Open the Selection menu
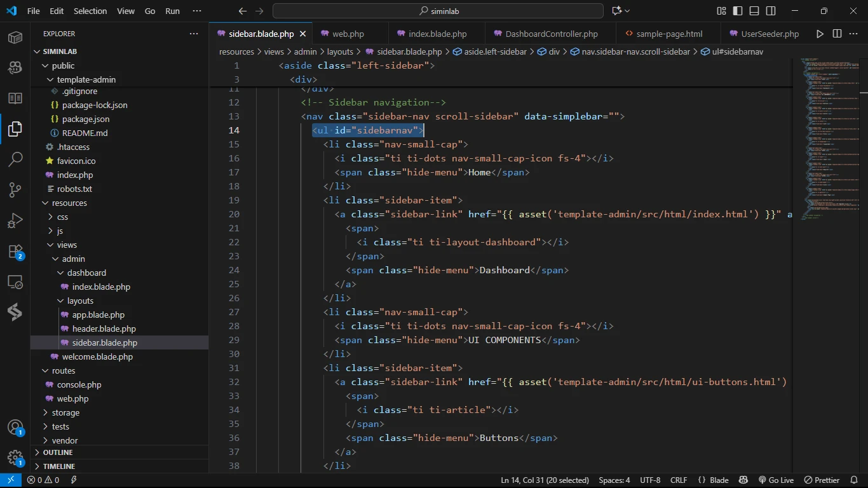The width and height of the screenshot is (868, 488). 90,11
